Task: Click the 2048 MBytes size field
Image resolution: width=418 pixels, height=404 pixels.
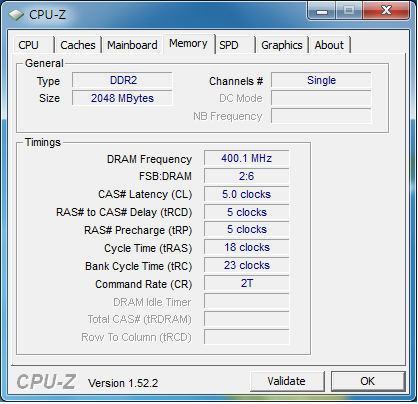Action: point(122,98)
